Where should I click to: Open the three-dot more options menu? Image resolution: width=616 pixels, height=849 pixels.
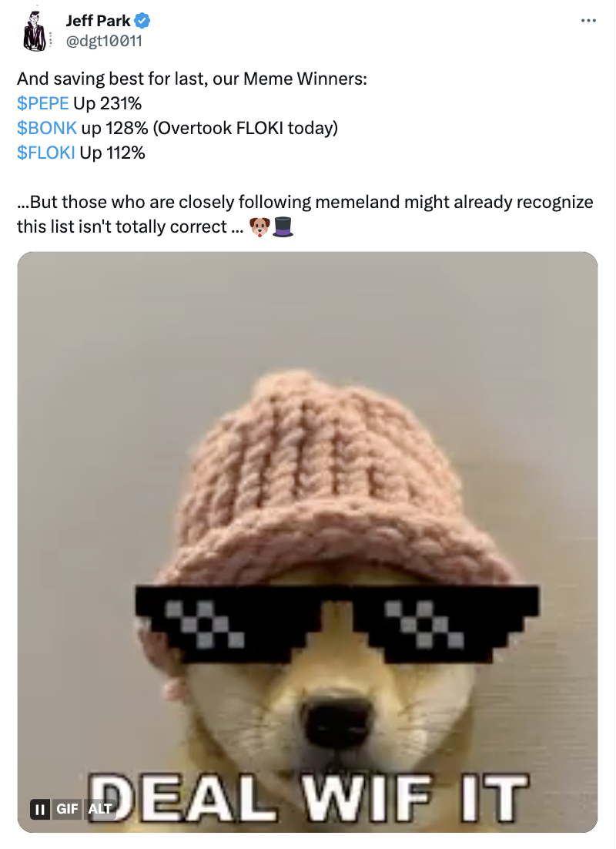[588, 21]
